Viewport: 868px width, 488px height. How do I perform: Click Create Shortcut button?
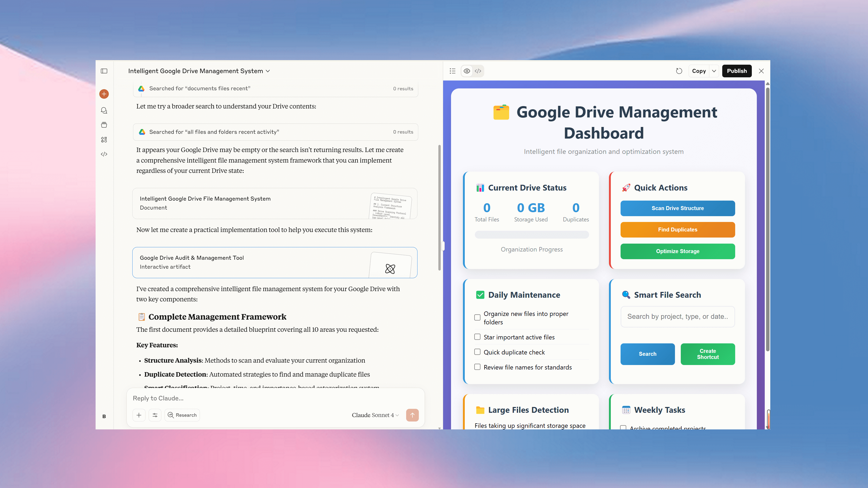[x=708, y=354]
